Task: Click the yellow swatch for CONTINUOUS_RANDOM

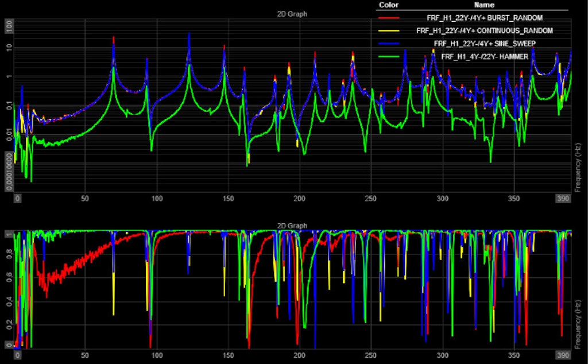Action: pyautogui.click(x=389, y=31)
